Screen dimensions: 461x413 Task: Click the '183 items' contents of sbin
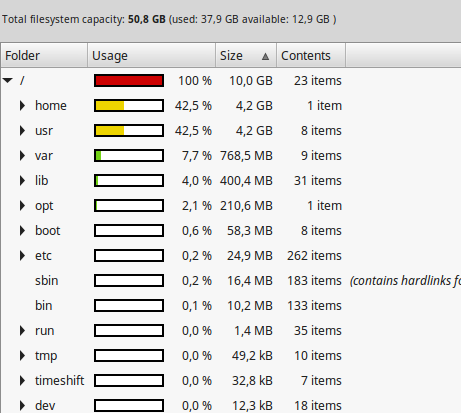[x=314, y=281]
